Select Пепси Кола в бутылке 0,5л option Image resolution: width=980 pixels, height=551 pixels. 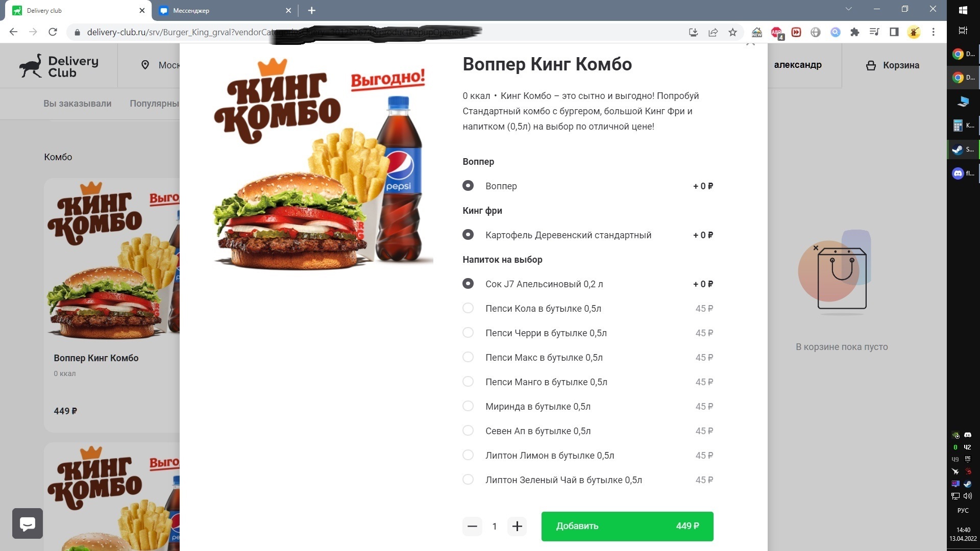coord(469,308)
